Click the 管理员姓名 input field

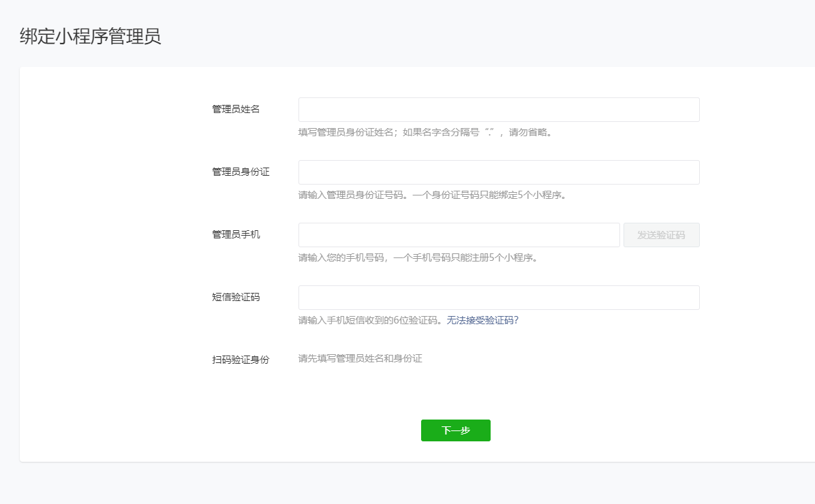pyautogui.click(x=499, y=110)
